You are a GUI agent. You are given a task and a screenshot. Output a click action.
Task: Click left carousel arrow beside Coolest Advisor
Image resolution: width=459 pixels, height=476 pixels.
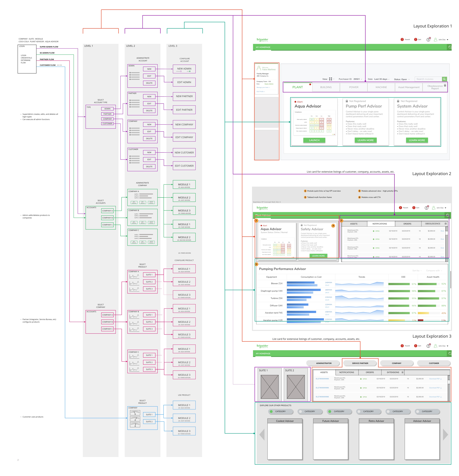(262, 435)
